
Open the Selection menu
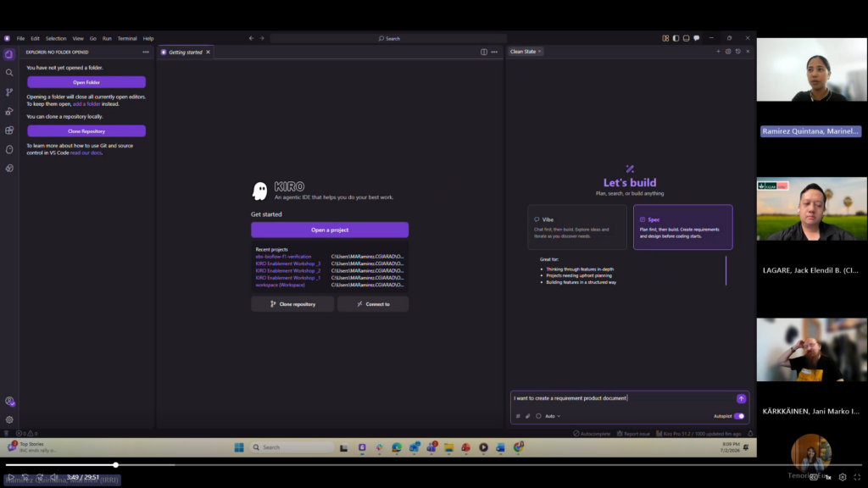click(x=55, y=38)
